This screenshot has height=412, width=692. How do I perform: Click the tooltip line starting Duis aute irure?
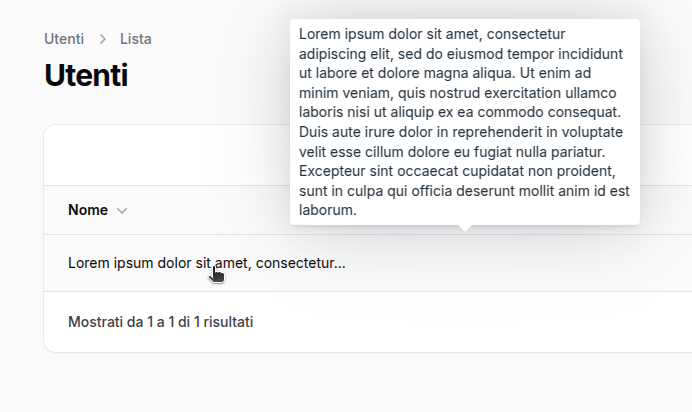click(461, 132)
